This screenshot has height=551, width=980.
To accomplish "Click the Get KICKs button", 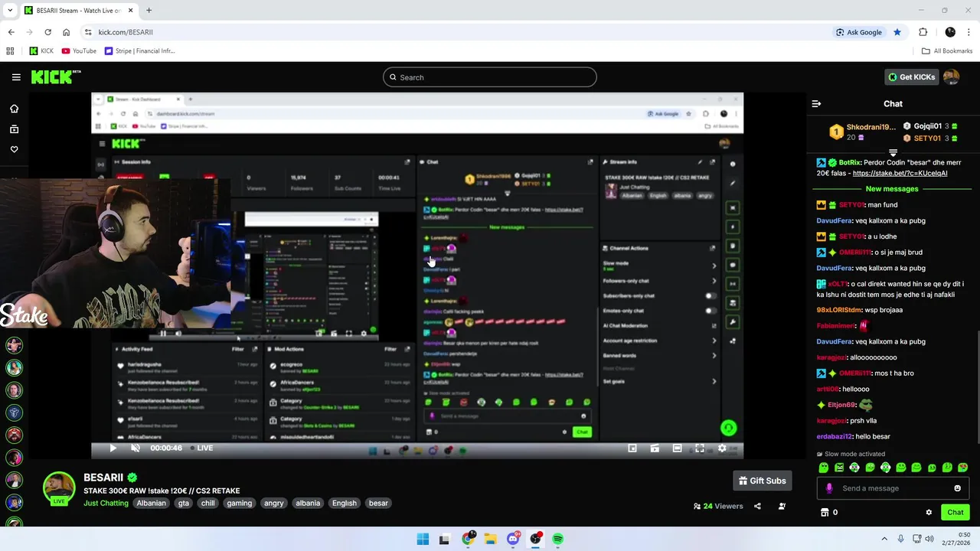I will tap(911, 77).
